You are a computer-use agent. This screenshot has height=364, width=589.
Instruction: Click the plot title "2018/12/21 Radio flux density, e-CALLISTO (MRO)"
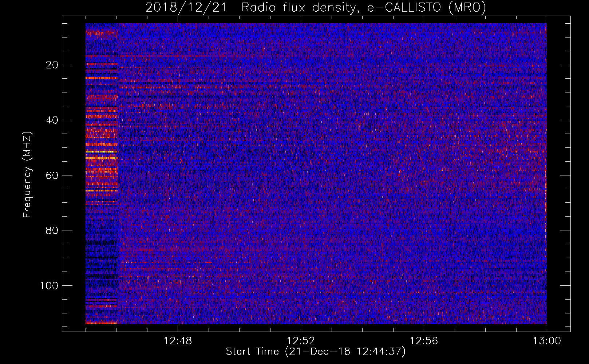pyautogui.click(x=316, y=7)
